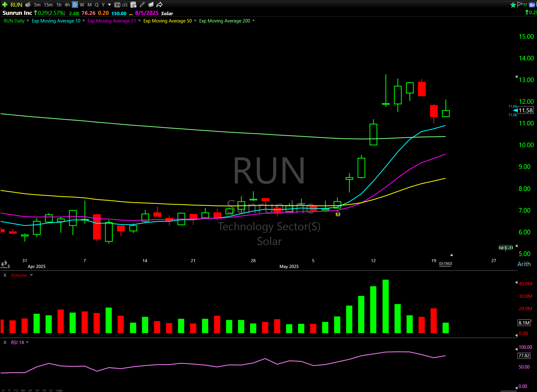
Task: Click the 8.1M volume value marker
Action: pyautogui.click(x=524, y=323)
